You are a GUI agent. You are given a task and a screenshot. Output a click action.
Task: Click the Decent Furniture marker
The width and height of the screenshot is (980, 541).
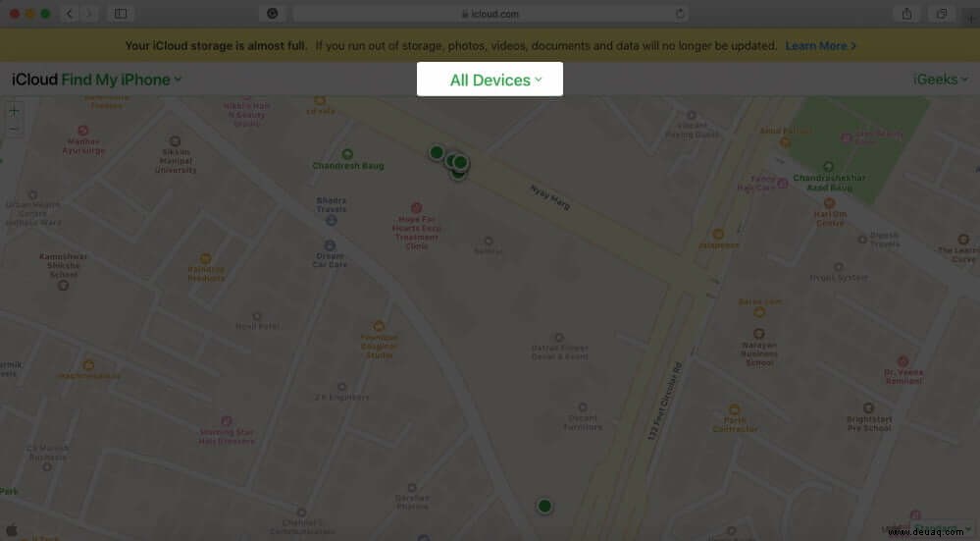pyautogui.click(x=583, y=407)
